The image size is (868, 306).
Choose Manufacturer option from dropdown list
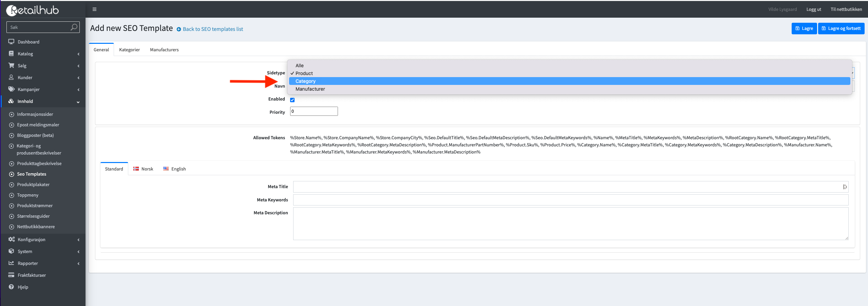click(310, 89)
